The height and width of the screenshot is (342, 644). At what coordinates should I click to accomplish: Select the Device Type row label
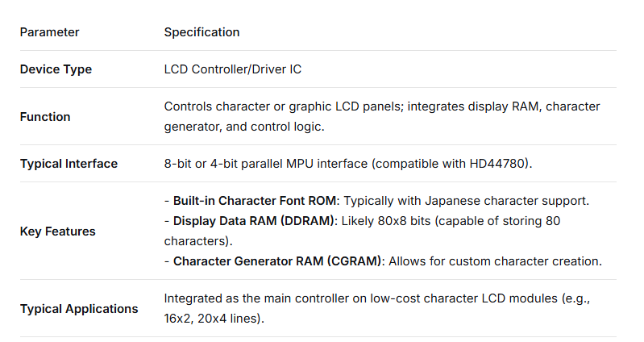[56, 69]
